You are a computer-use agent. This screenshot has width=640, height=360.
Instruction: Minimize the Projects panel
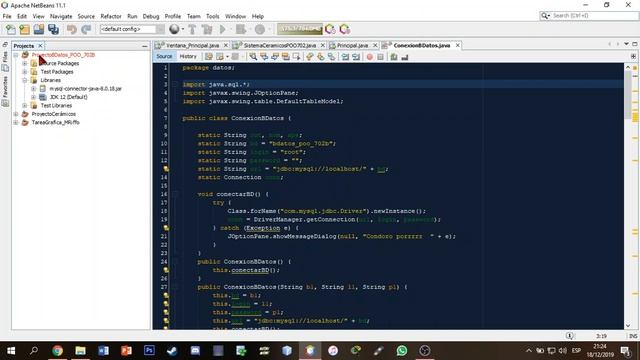(x=144, y=46)
